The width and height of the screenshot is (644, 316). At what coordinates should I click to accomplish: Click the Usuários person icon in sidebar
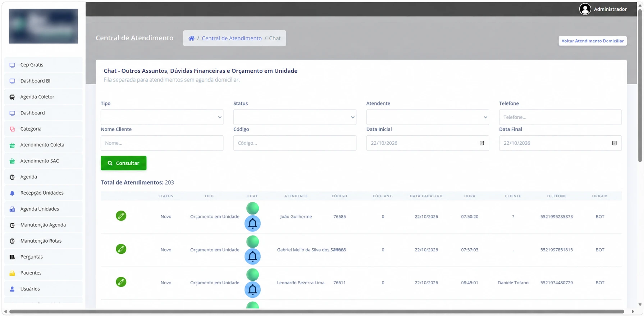[x=12, y=289]
